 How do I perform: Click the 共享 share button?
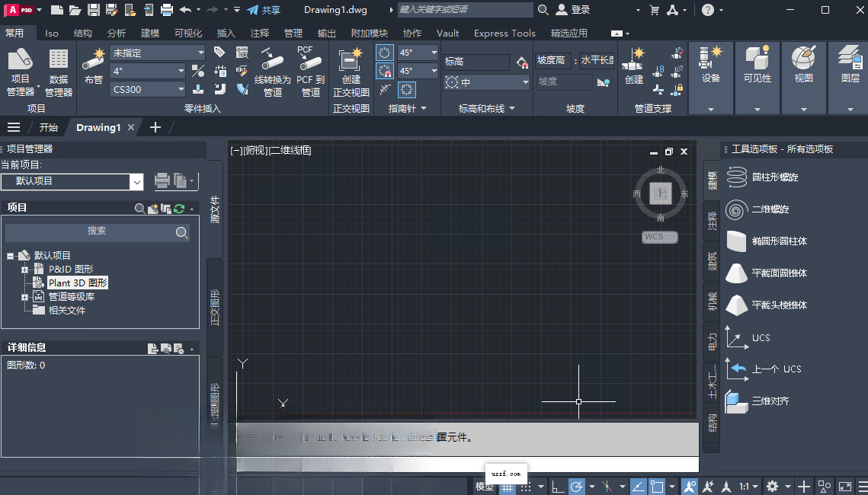[264, 10]
